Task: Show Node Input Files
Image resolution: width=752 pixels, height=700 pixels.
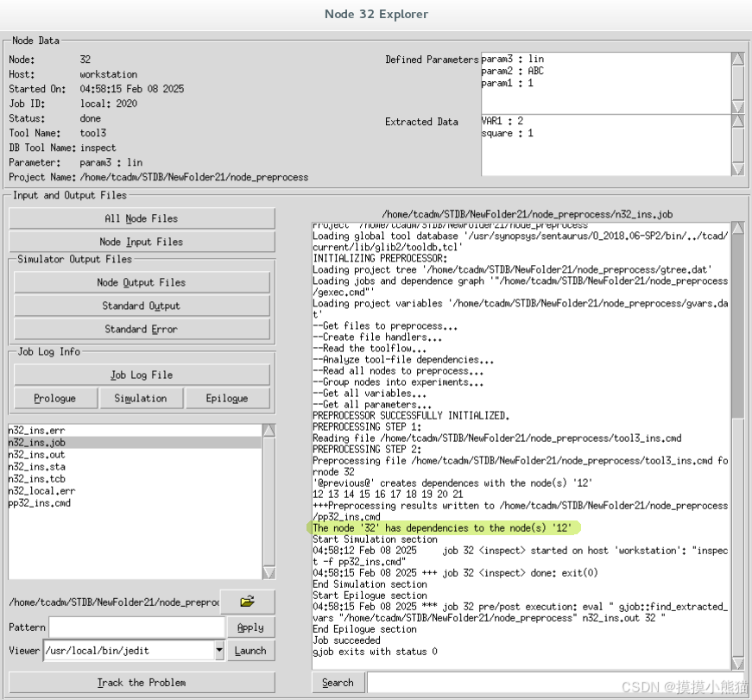Action: pyautogui.click(x=141, y=242)
